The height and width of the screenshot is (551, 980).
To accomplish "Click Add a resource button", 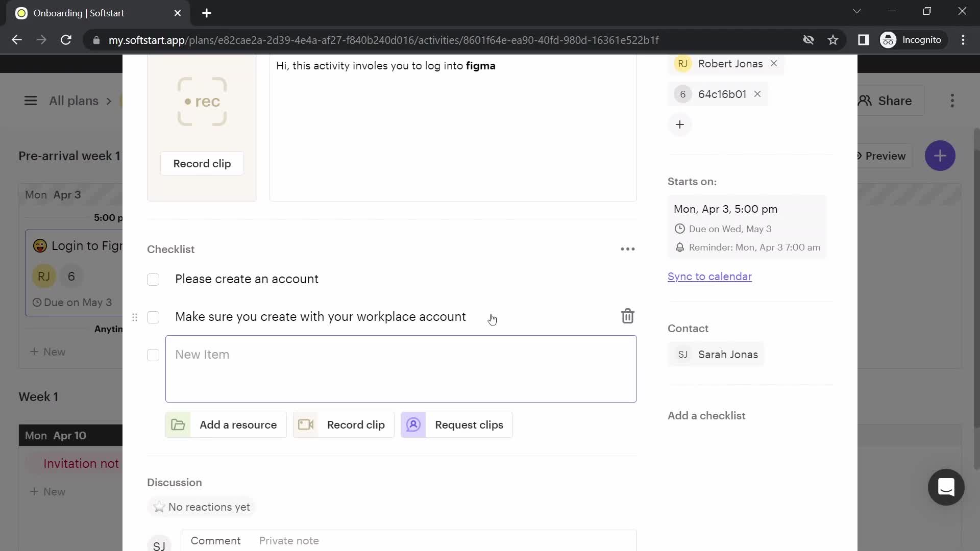I will click(226, 425).
